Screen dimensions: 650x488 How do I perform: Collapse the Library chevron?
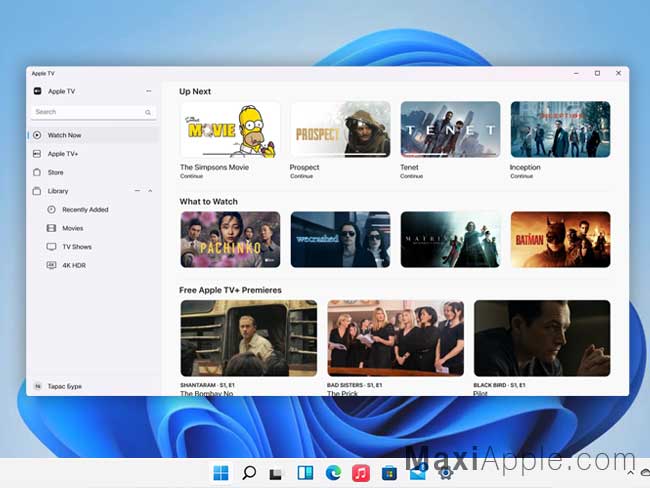pyautogui.click(x=150, y=191)
